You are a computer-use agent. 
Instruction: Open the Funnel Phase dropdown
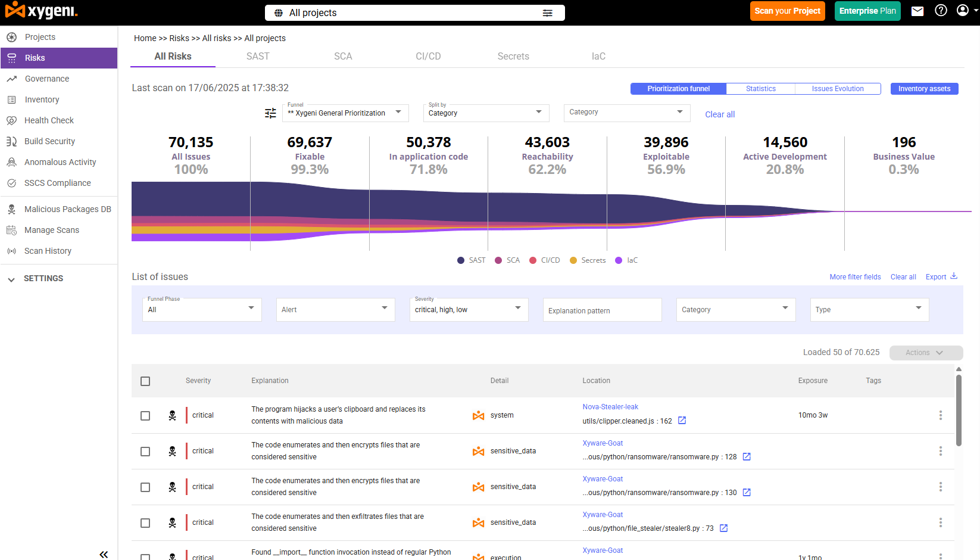201,309
